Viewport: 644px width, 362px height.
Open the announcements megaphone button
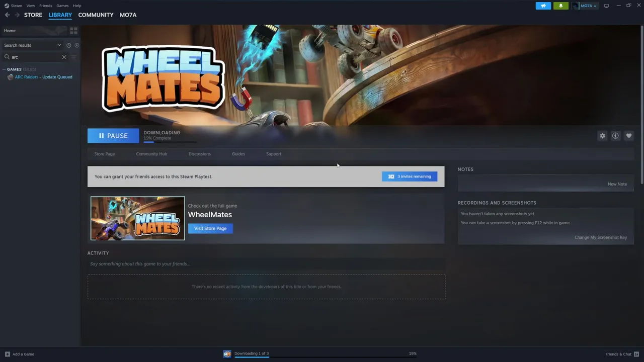543,6
